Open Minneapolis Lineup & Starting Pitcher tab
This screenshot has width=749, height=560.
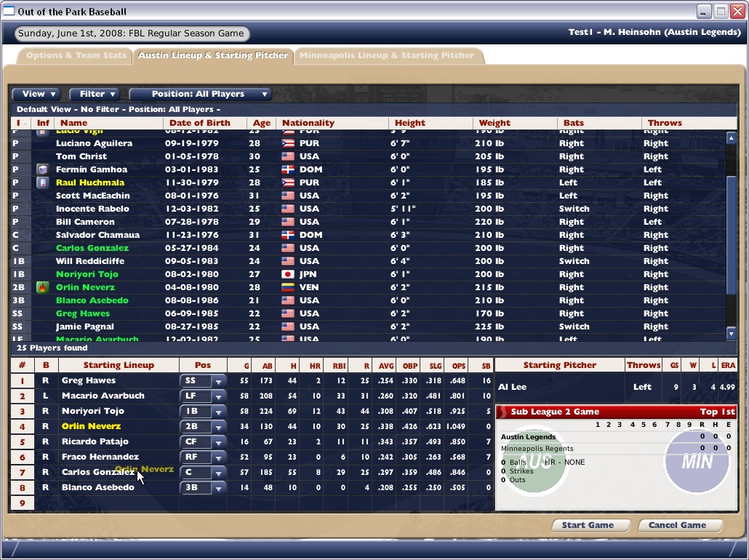tap(386, 55)
